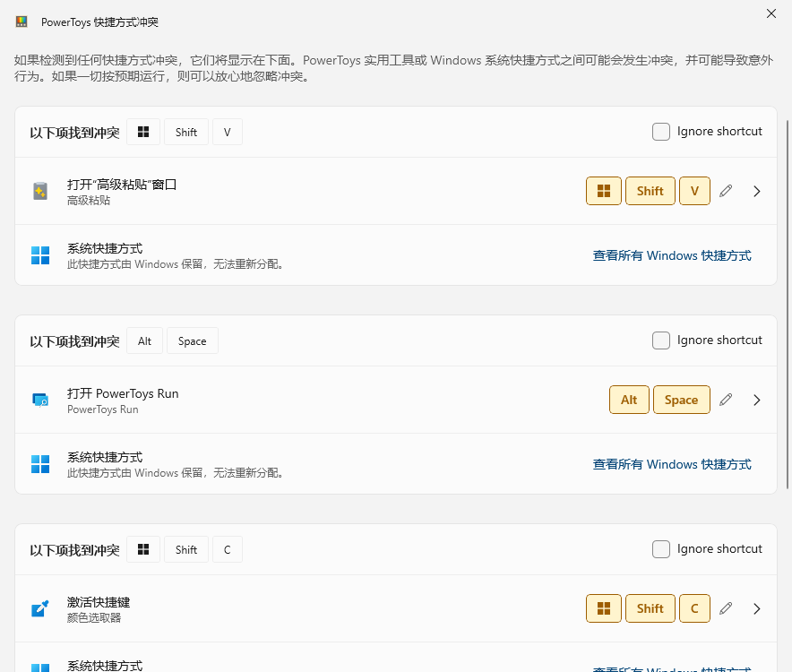Click the highlighted Win key for Color Picker
This screenshot has height=672, width=792.
pos(604,608)
